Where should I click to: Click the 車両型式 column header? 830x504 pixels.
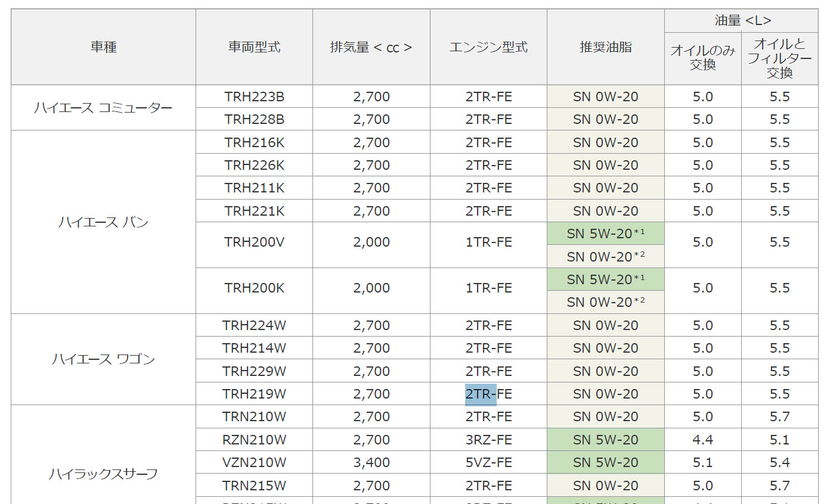point(254,47)
